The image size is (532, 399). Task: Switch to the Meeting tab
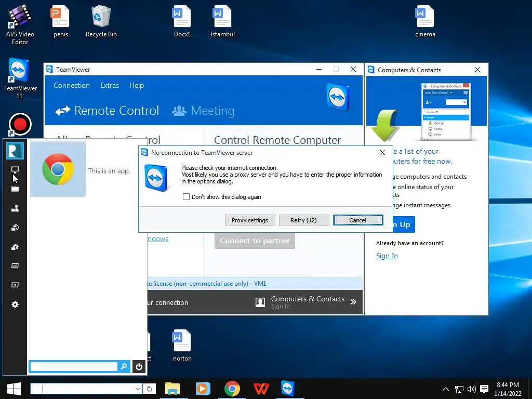[x=203, y=111]
